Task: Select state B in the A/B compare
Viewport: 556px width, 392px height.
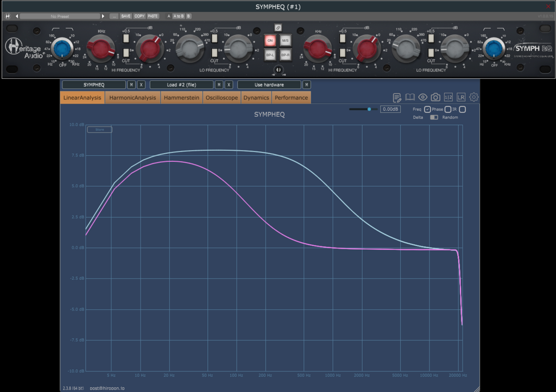Action: tap(188, 16)
